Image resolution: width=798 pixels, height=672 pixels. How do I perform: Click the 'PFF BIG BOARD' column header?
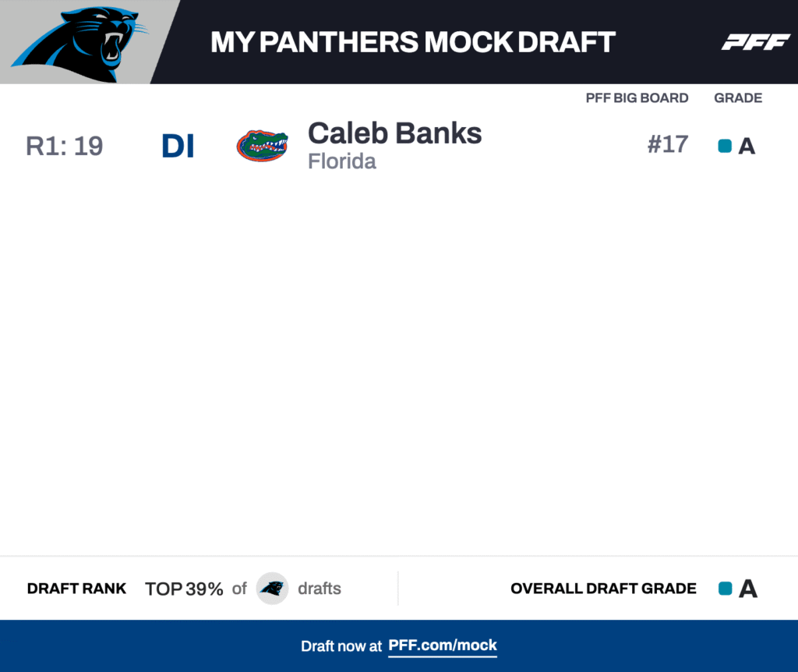point(637,98)
